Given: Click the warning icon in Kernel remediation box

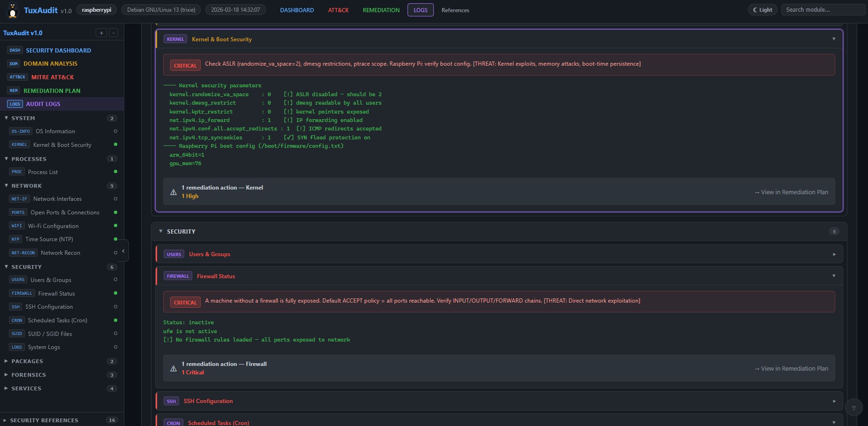Looking at the screenshot, I should [174, 192].
